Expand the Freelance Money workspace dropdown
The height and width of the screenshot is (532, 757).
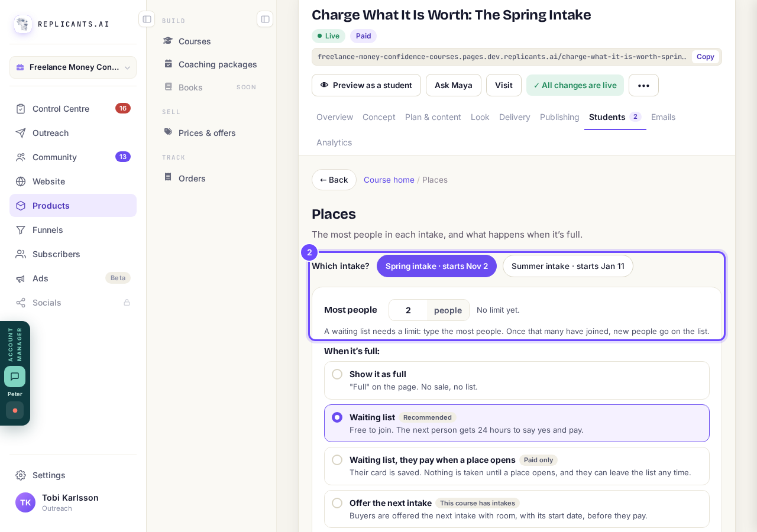[x=73, y=67]
